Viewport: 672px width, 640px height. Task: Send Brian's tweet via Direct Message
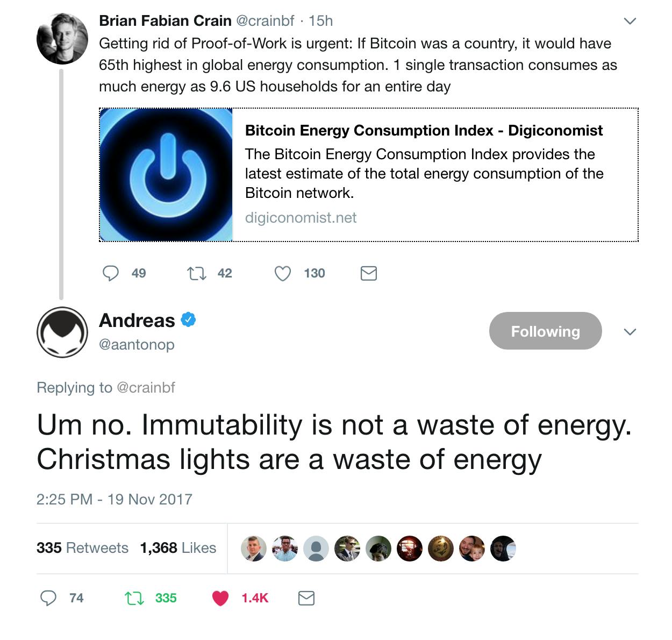[368, 273]
